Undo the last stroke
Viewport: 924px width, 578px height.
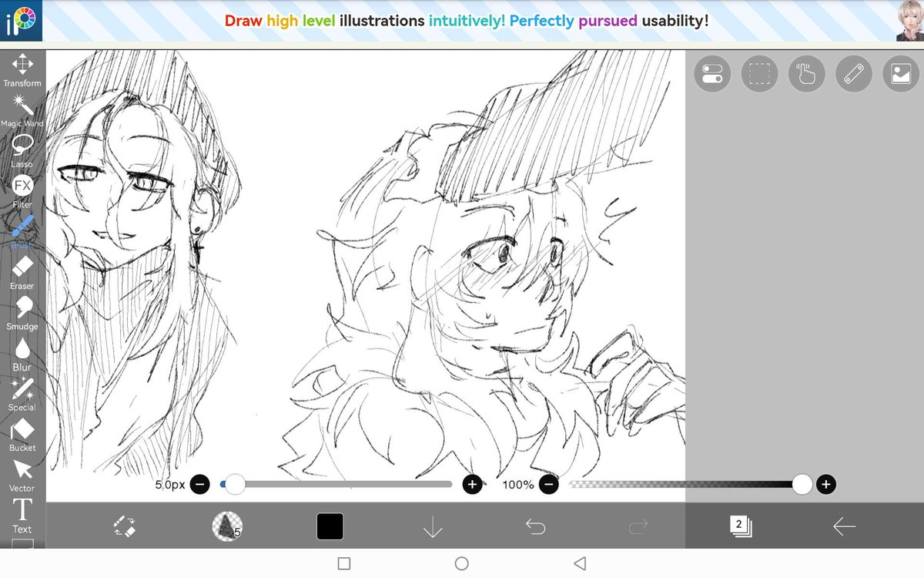[x=535, y=526]
